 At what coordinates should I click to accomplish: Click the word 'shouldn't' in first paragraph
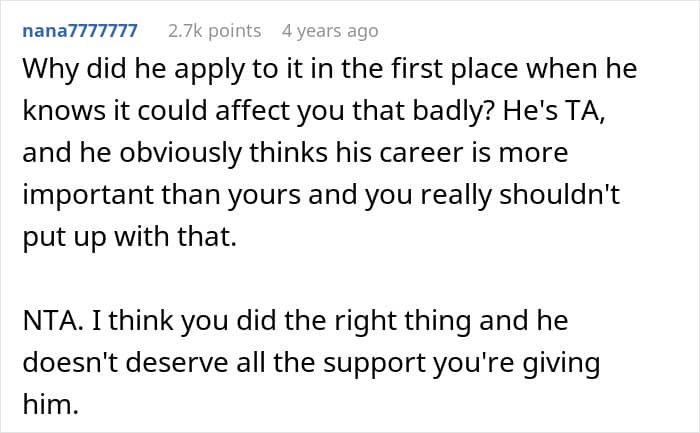pyautogui.click(x=559, y=194)
